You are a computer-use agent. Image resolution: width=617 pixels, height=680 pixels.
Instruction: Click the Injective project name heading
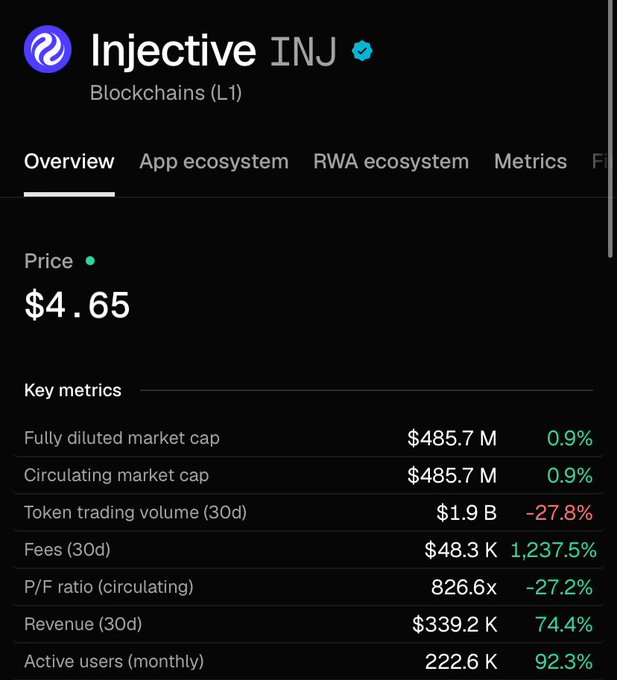(x=173, y=51)
